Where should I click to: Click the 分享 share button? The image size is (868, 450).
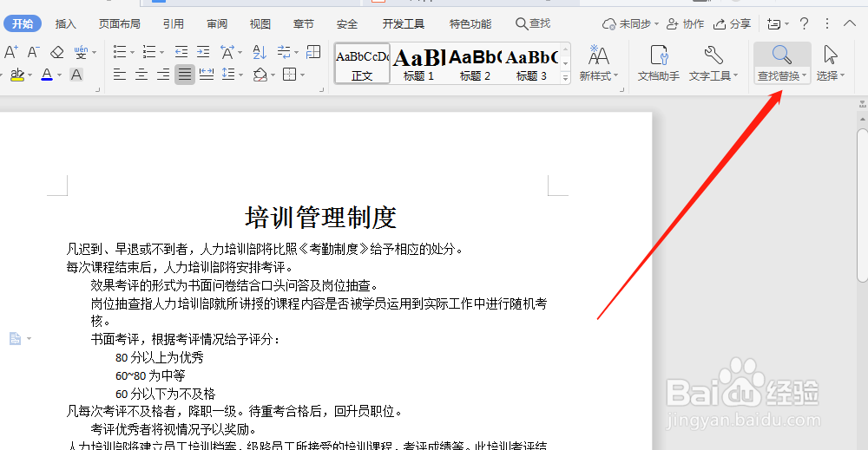[x=732, y=23]
